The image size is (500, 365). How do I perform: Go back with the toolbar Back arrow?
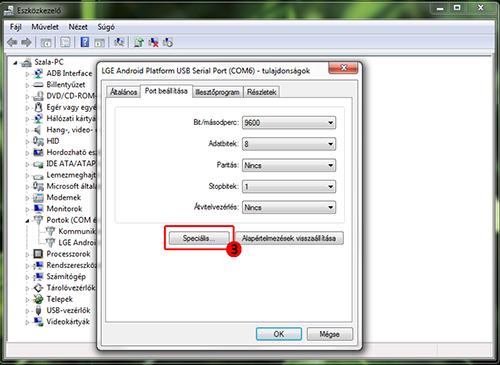coord(13,42)
